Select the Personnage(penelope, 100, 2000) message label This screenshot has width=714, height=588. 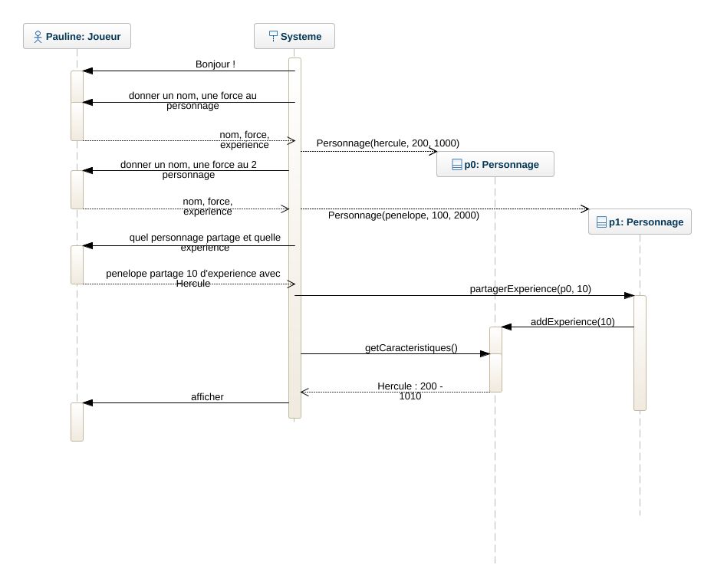[x=403, y=215]
